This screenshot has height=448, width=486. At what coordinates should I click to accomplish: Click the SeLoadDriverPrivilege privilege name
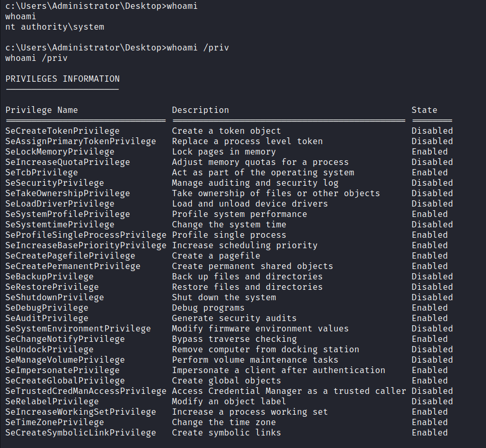pos(60,203)
